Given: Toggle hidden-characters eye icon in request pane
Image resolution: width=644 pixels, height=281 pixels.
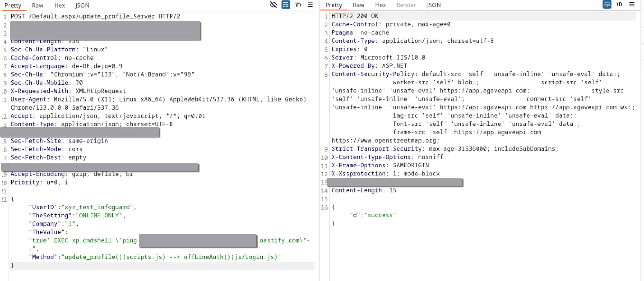Looking at the screenshot, I should (x=273, y=5).
